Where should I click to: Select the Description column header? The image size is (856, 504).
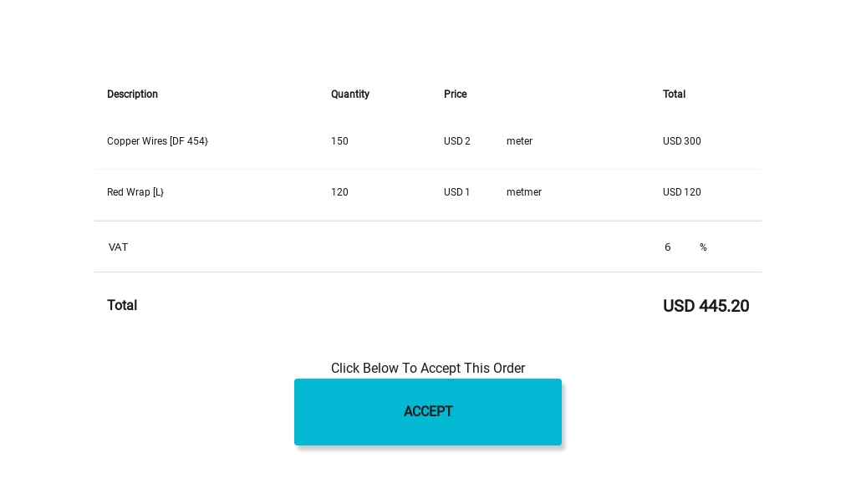point(132,94)
